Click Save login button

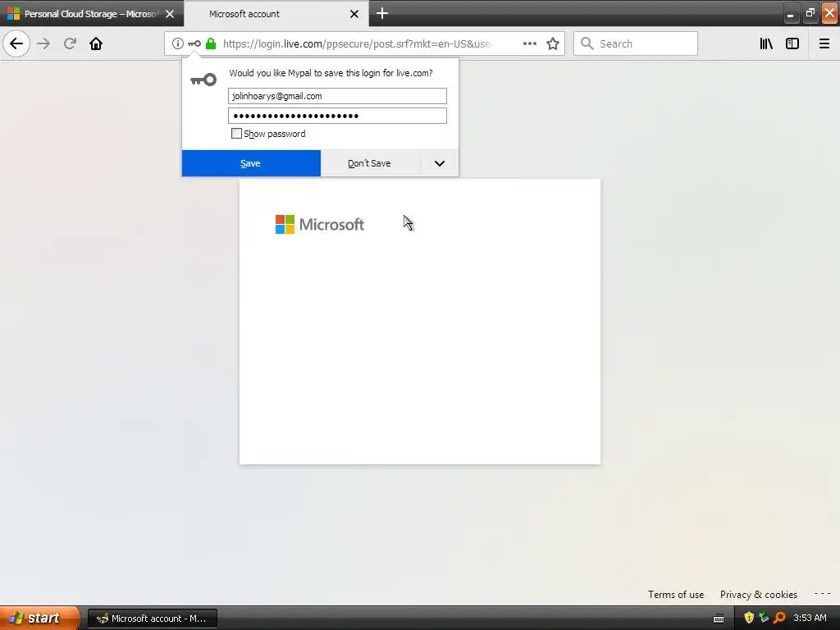251,163
